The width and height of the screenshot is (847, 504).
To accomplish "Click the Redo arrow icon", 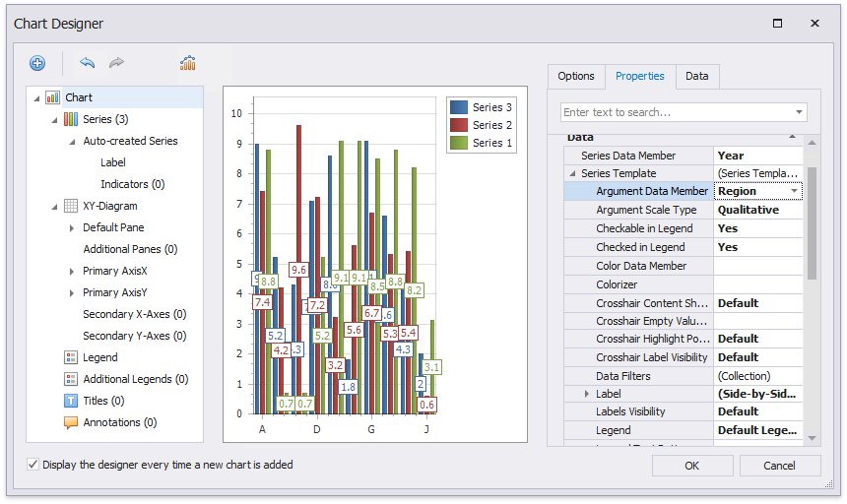I will 117,63.
